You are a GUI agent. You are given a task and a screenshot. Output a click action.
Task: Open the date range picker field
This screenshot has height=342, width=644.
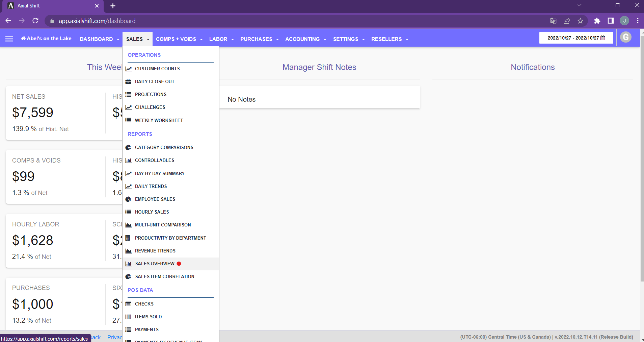coord(576,38)
